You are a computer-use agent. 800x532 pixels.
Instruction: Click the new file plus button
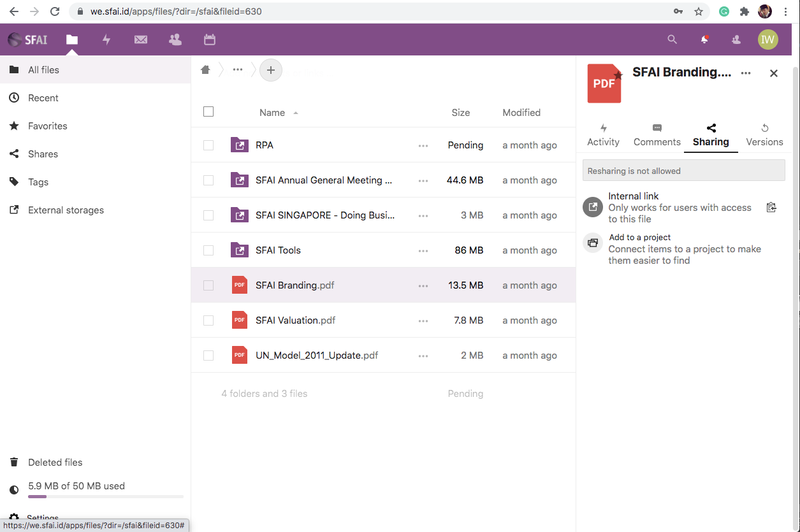(x=271, y=70)
